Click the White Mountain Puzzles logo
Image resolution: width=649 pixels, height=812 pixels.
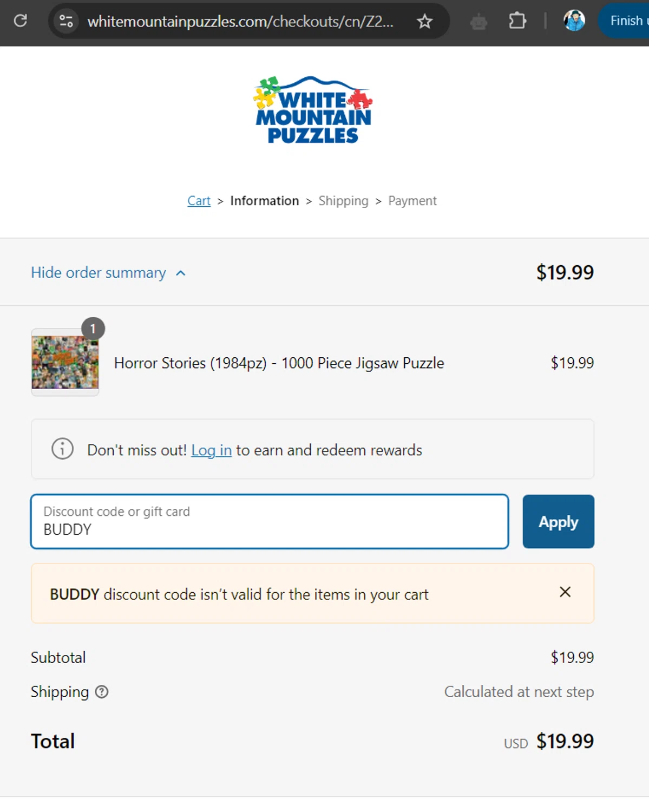313,110
